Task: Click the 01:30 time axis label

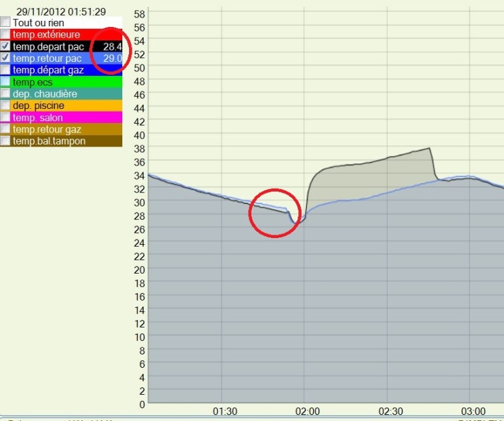Action: [224, 412]
